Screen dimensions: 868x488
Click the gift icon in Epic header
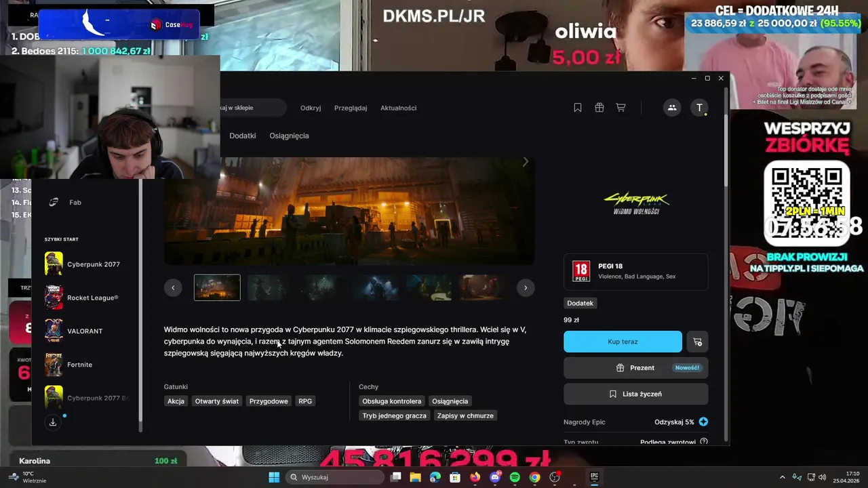pos(599,108)
